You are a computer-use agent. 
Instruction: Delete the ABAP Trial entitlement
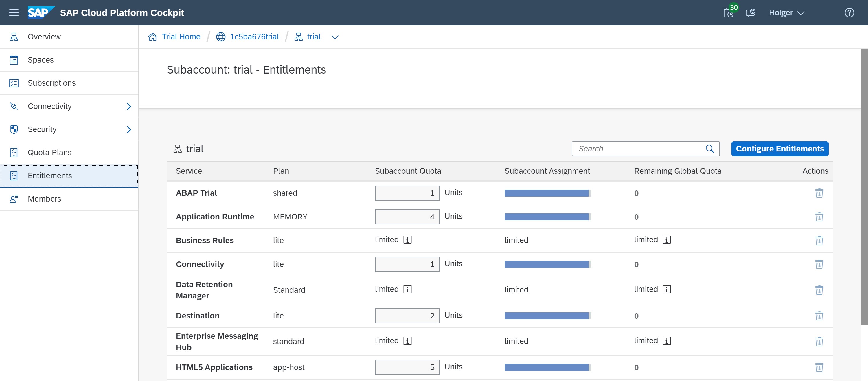click(819, 193)
